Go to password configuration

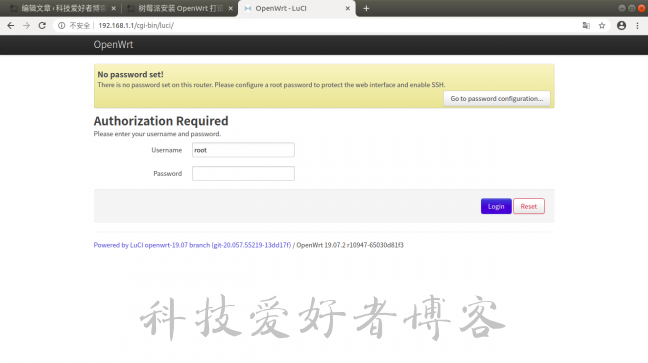[497, 98]
